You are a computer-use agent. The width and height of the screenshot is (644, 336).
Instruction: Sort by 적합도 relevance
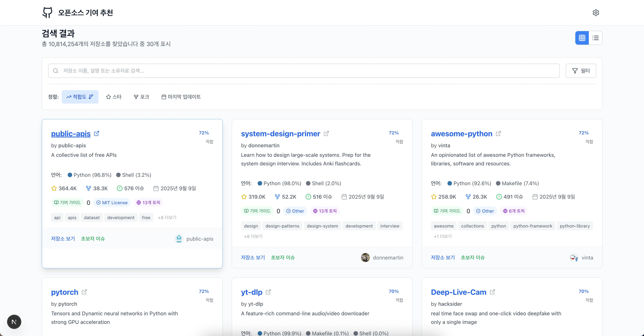click(x=80, y=97)
